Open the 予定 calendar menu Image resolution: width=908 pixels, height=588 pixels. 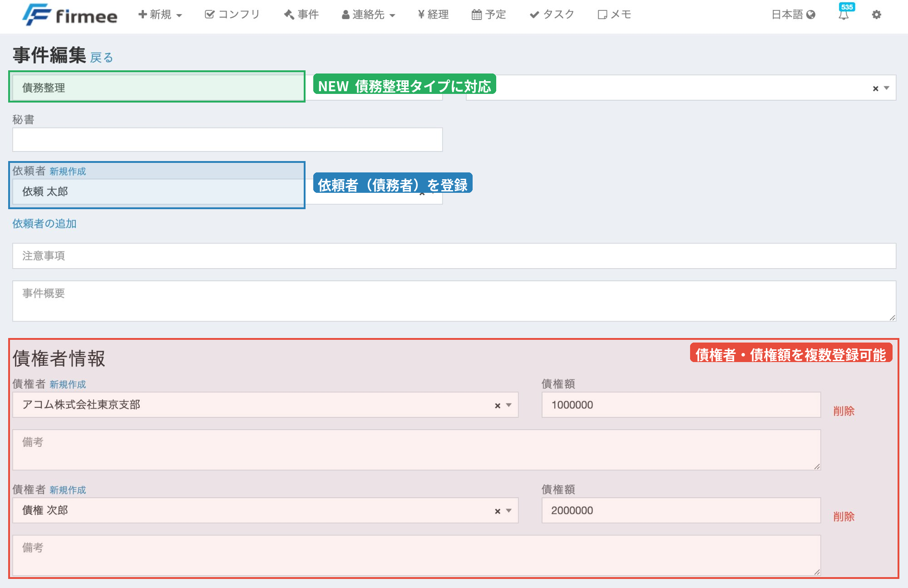coord(489,15)
